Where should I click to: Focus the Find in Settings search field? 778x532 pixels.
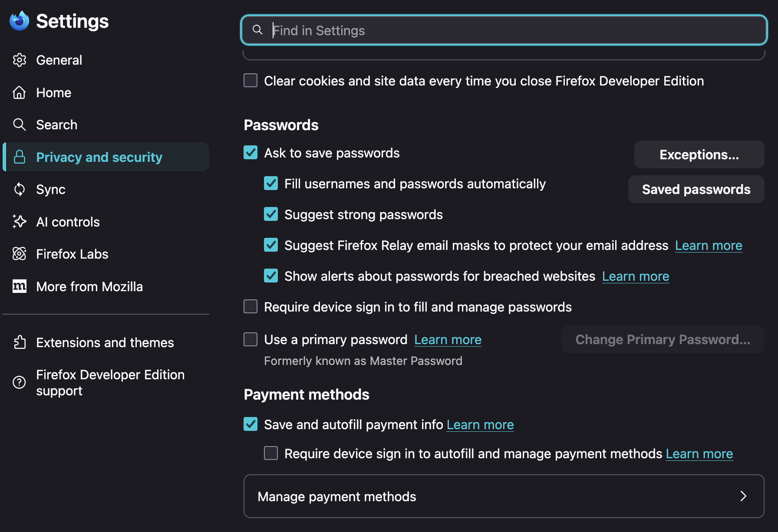point(504,30)
